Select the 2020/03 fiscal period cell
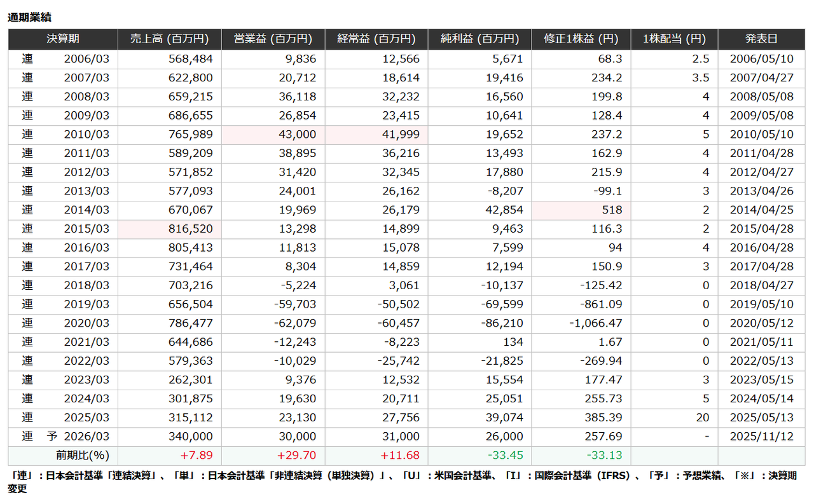814x504 pixels. point(86,324)
